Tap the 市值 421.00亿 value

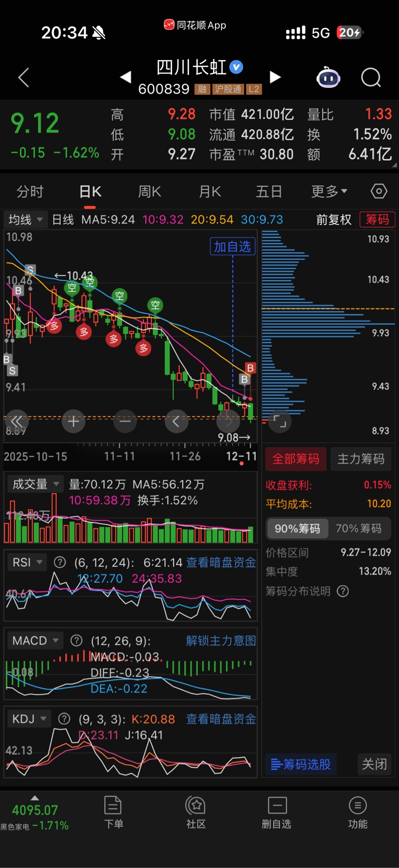[268, 114]
